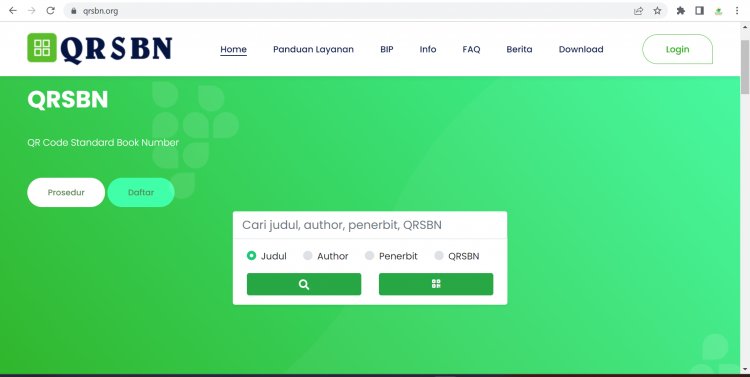Open the BIP menu item
This screenshot has width=750, height=377.
coord(386,49)
